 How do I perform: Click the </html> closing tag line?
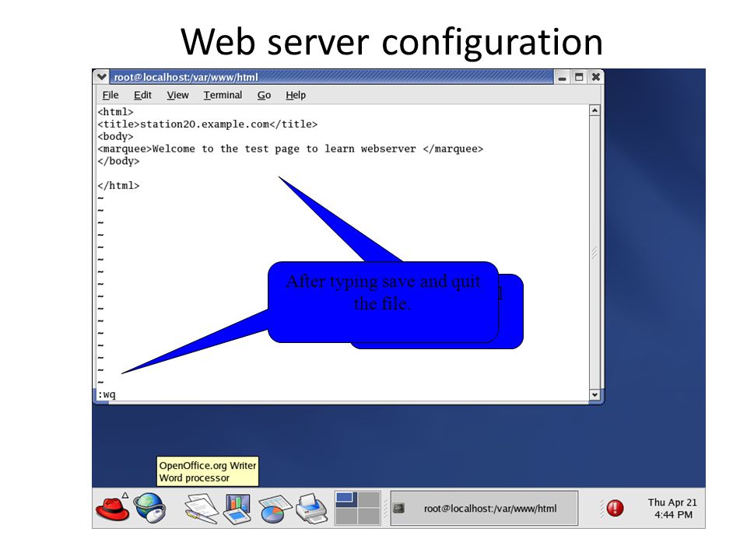(x=118, y=186)
